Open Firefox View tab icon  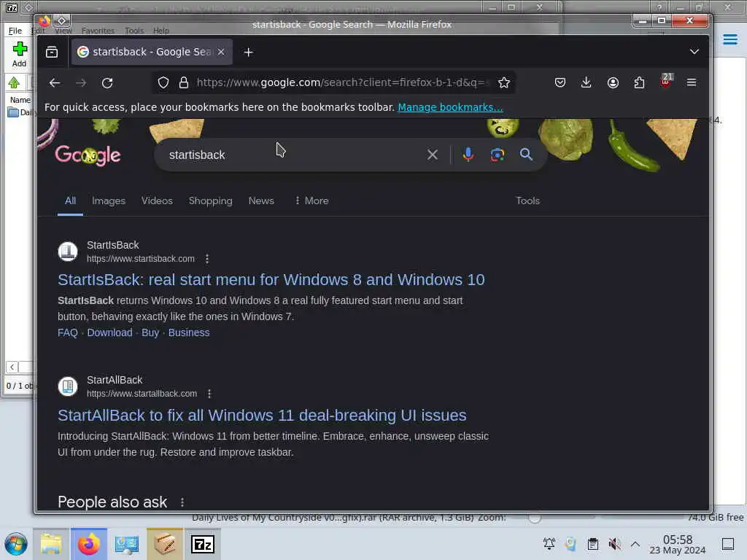pos(52,52)
